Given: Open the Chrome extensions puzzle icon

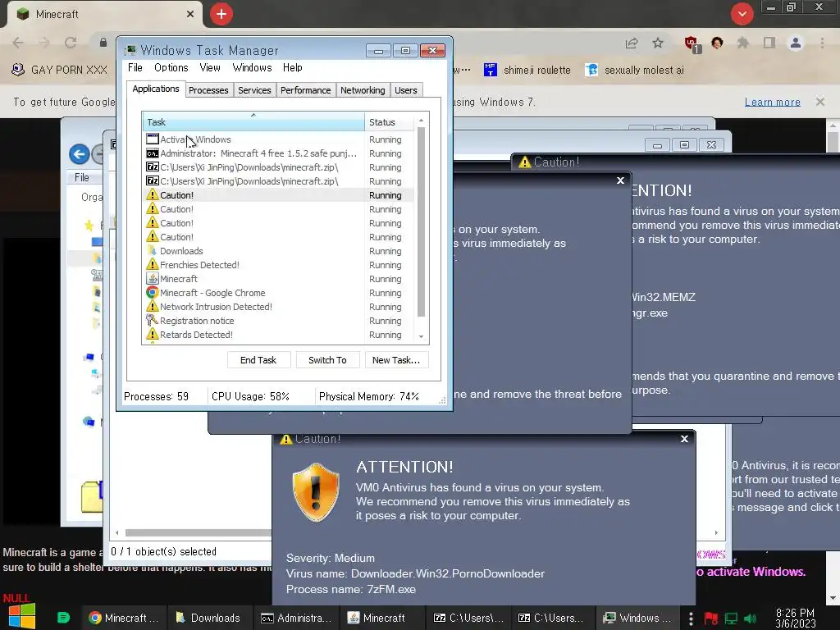Looking at the screenshot, I should click(742, 43).
